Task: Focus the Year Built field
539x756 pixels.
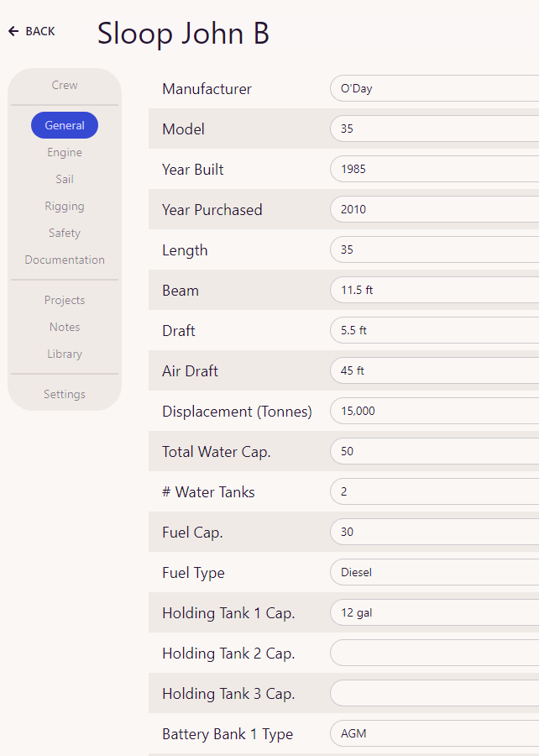Action: coord(435,169)
